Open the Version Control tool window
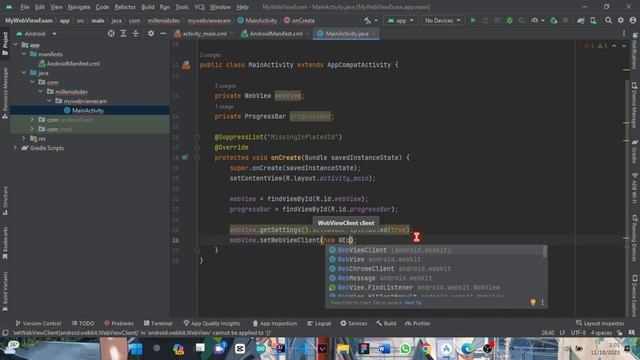The height and width of the screenshot is (360, 640). 38,323
